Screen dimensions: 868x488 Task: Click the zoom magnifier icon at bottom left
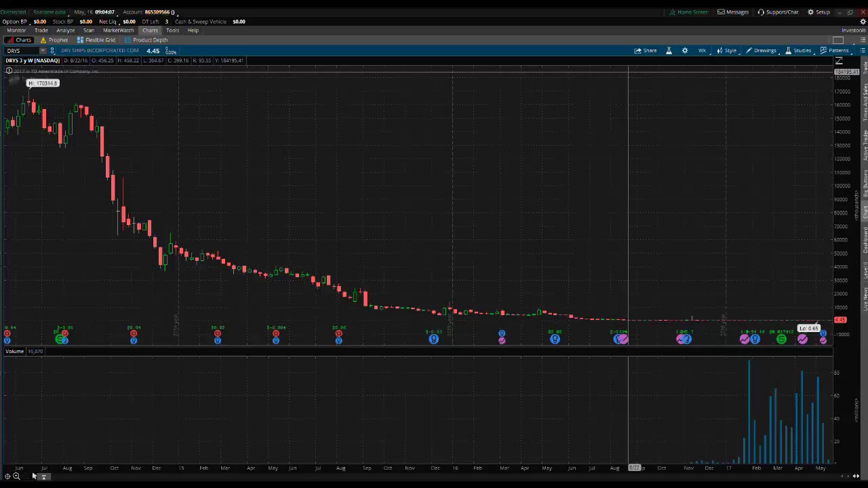click(x=16, y=476)
